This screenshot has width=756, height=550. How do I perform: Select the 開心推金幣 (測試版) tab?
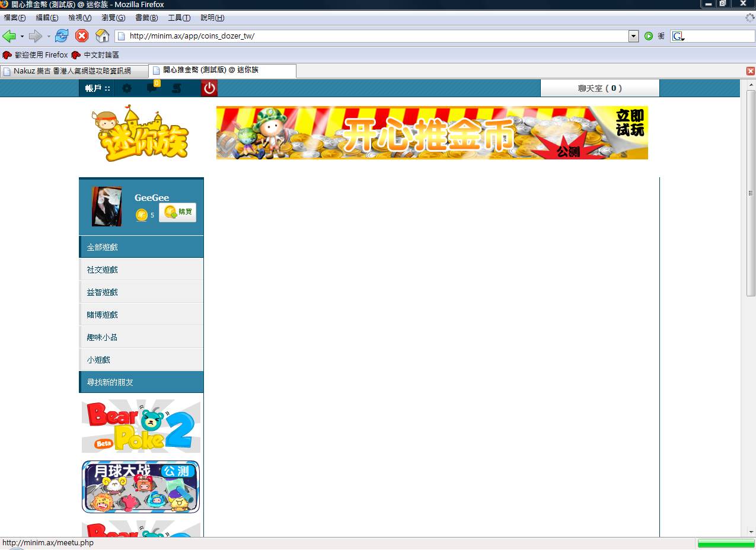click(222, 71)
